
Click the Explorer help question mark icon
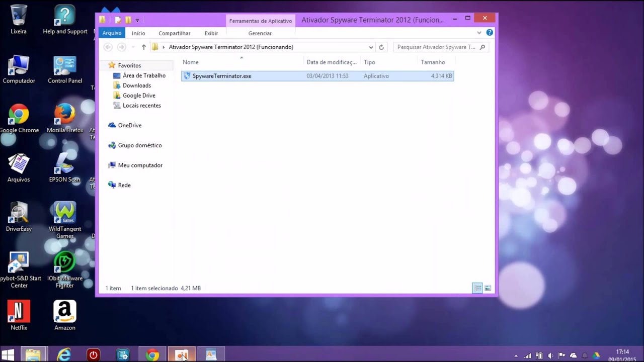tap(490, 33)
